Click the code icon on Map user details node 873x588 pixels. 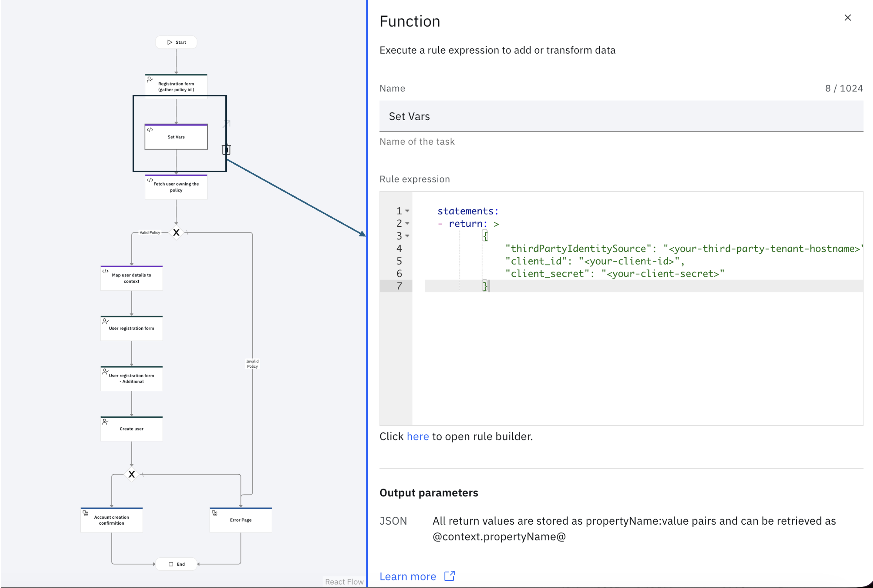coord(106,271)
